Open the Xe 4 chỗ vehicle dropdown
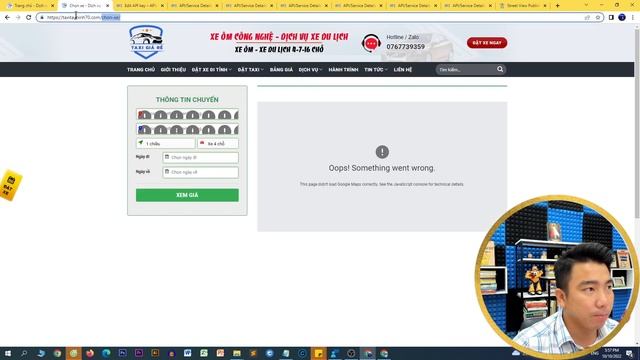 (218, 144)
